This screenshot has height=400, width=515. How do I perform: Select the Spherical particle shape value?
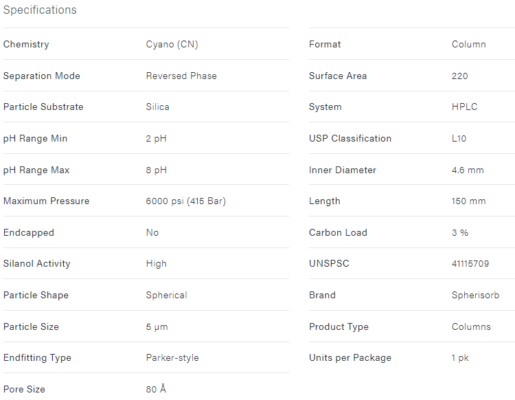point(166,295)
